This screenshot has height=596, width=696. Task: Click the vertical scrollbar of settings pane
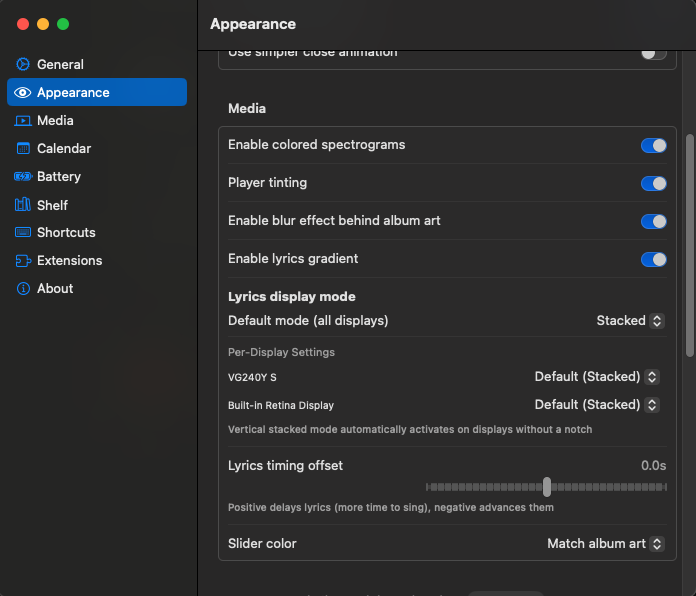pyautogui.click(x=689, y=245)
